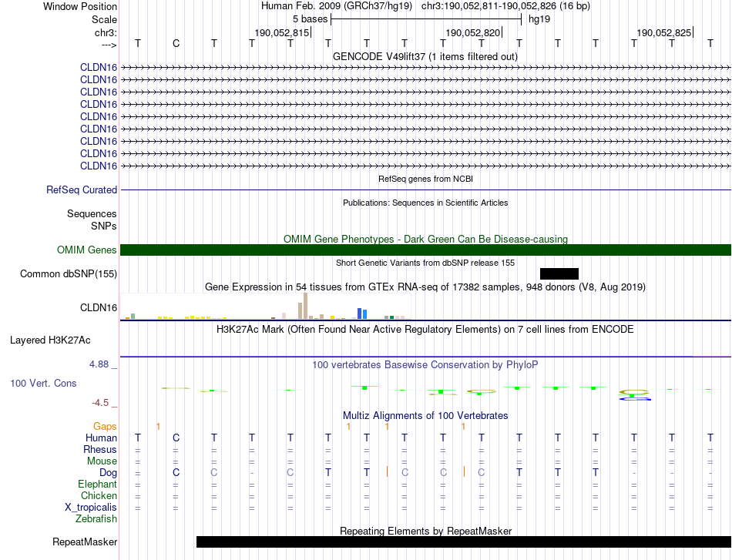The width and height of the screenshot is (732, 560).
Task: Click the CLDN16 GTEx expression bar chart
Action: [x=266, y=306]
